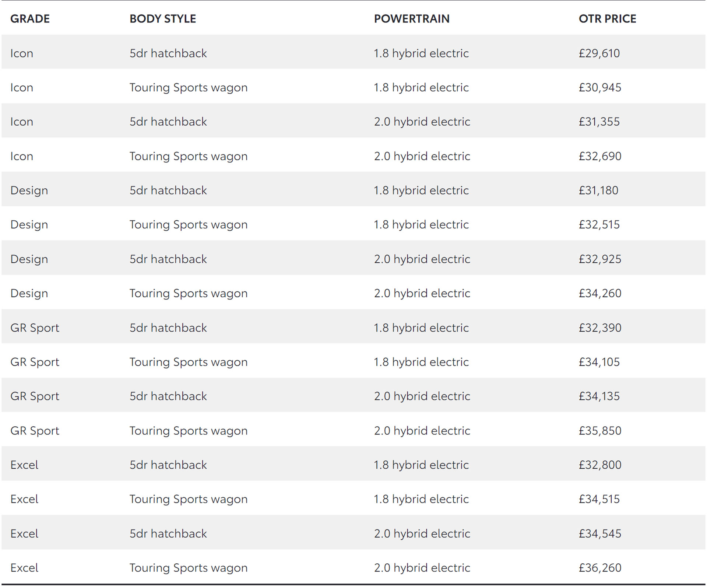Click the POWERTRAIN column header
Image resolution: width=707 pixels, height=588 pixels.
411,19
